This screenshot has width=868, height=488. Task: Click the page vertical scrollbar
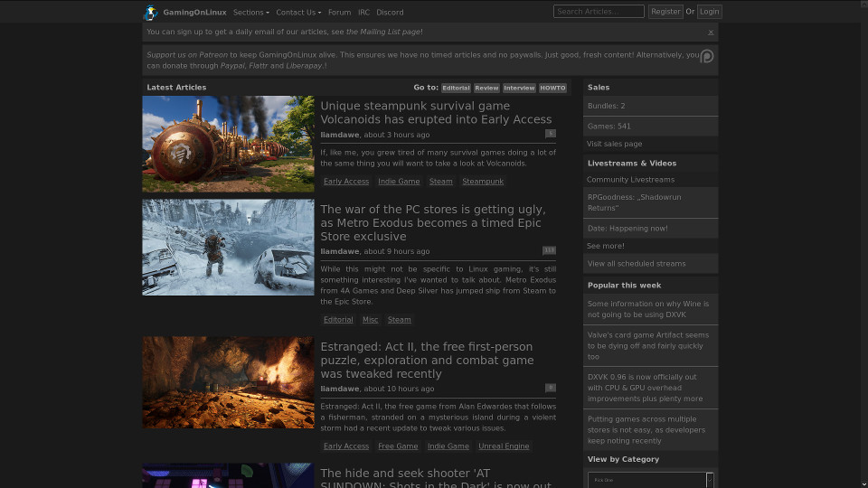pos(864,243)
